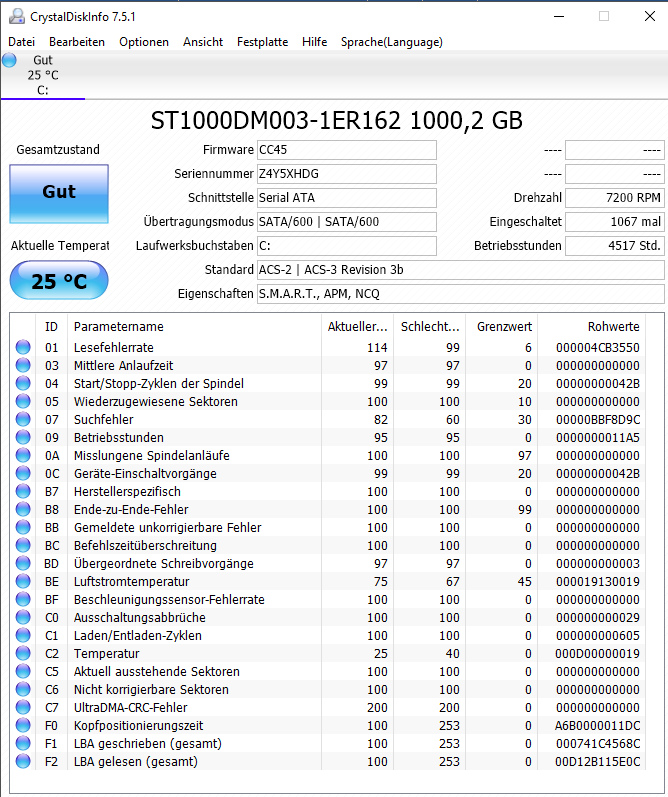Click the Eingeschaltet field 1067 mal

coord(615,222)
